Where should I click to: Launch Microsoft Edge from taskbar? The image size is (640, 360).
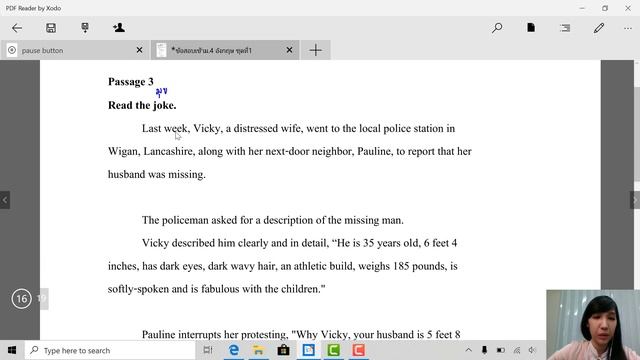pos(233,350)
